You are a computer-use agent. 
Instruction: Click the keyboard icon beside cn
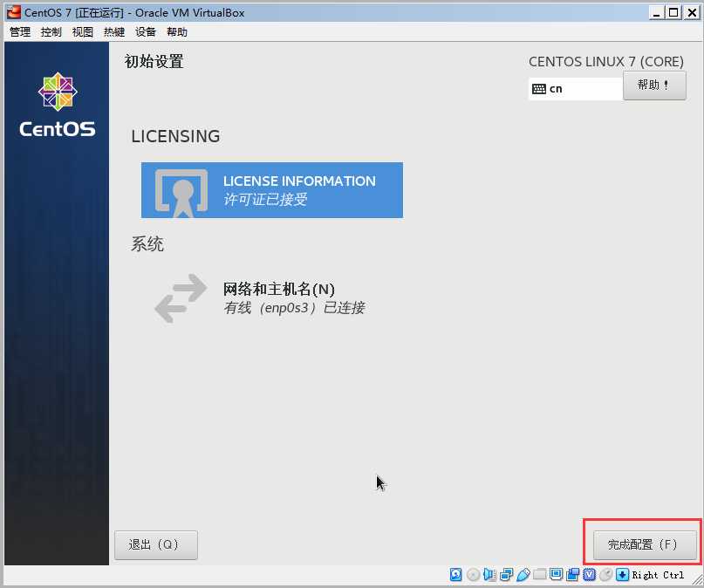(539, 89)
